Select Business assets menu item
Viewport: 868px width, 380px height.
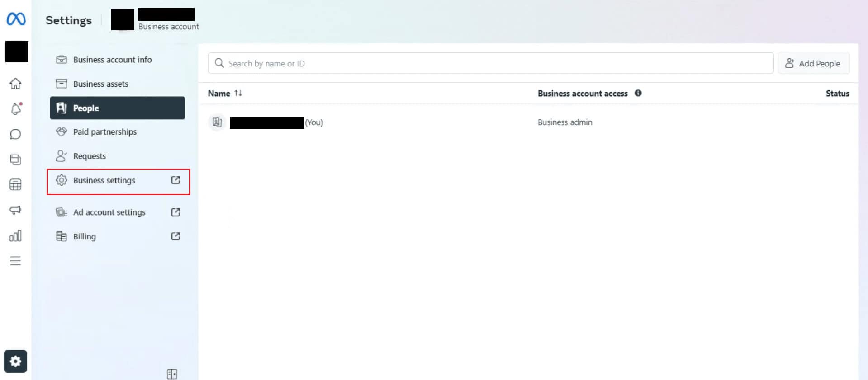(117, 84)
